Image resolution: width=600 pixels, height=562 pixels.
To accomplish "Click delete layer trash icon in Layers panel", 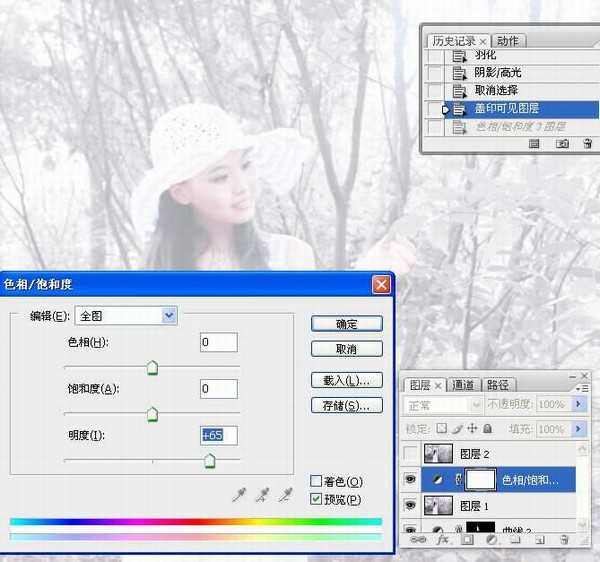I will [x=564, y=540].
